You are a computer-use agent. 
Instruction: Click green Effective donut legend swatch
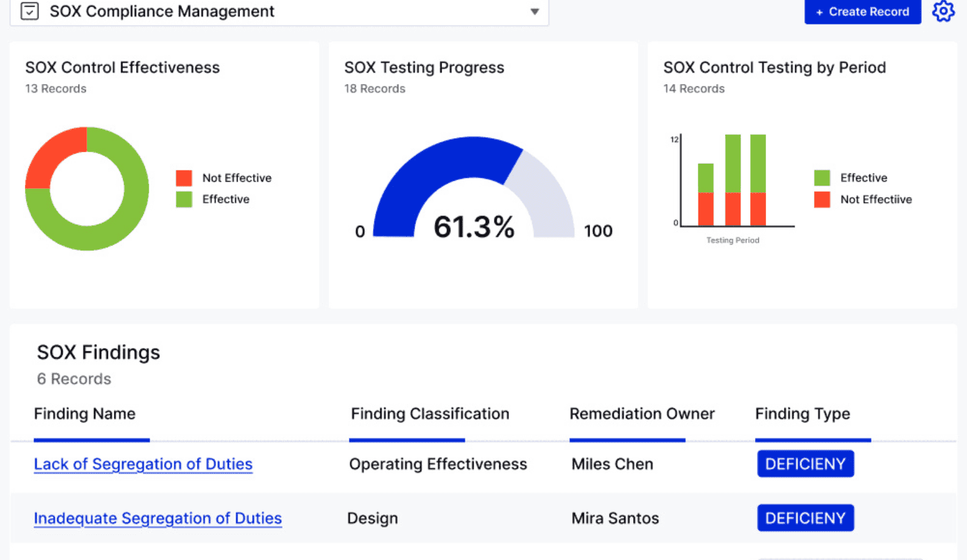[184, 199]
